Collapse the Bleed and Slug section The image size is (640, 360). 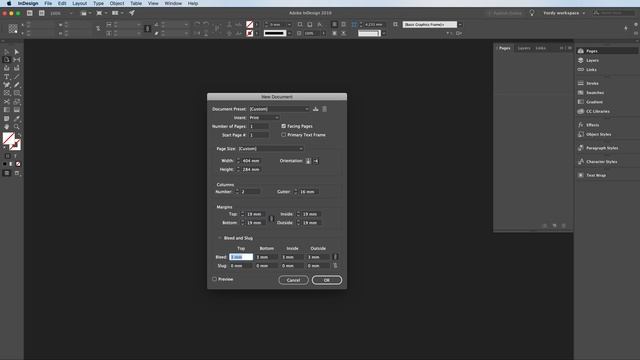(220, 238)
